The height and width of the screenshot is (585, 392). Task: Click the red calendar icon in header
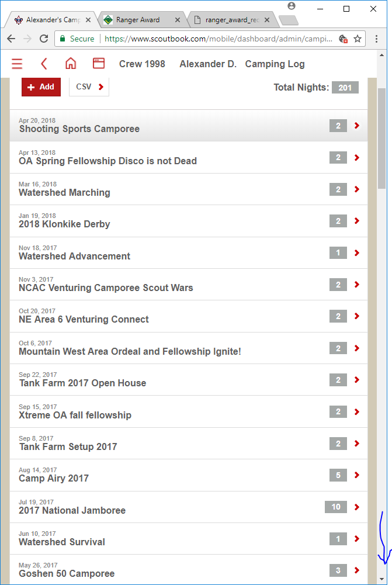tap(99, 63)
